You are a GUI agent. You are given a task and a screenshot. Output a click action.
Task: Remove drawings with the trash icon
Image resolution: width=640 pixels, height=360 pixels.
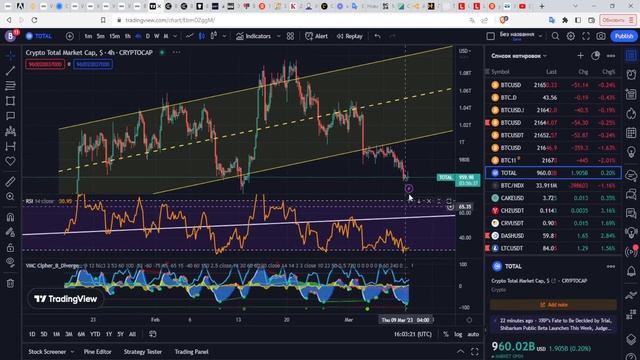[10, 283]
